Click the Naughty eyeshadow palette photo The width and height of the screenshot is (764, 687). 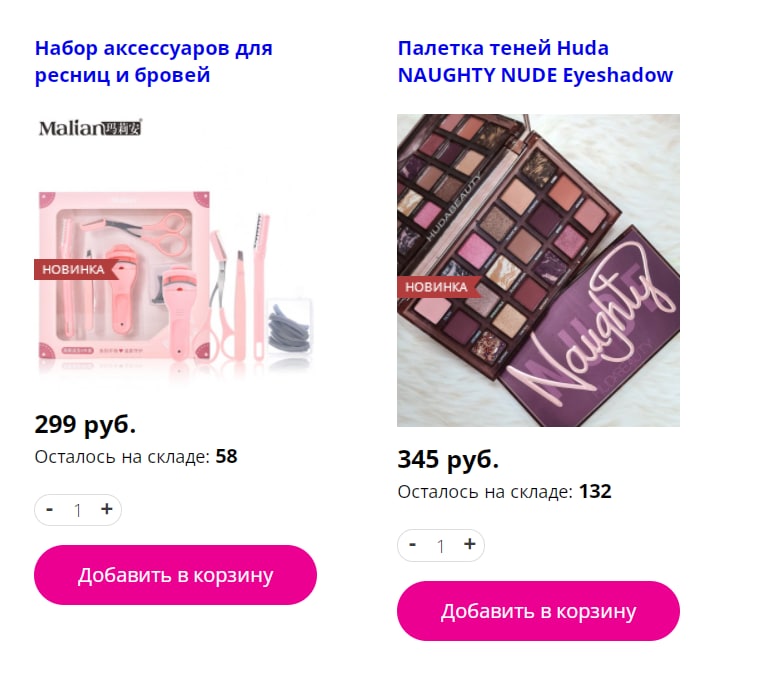(538, 270)
